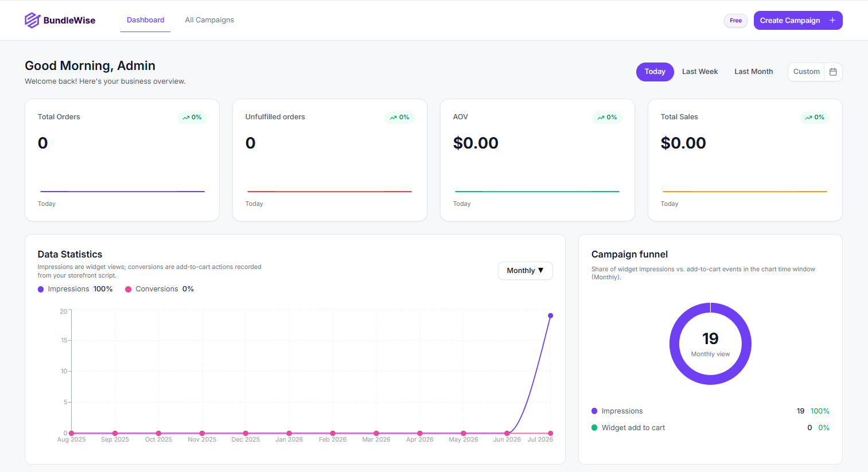Click the Custom date range button
Screen dimensions: 868x472
pyautogui.click(x=807, y=72)
